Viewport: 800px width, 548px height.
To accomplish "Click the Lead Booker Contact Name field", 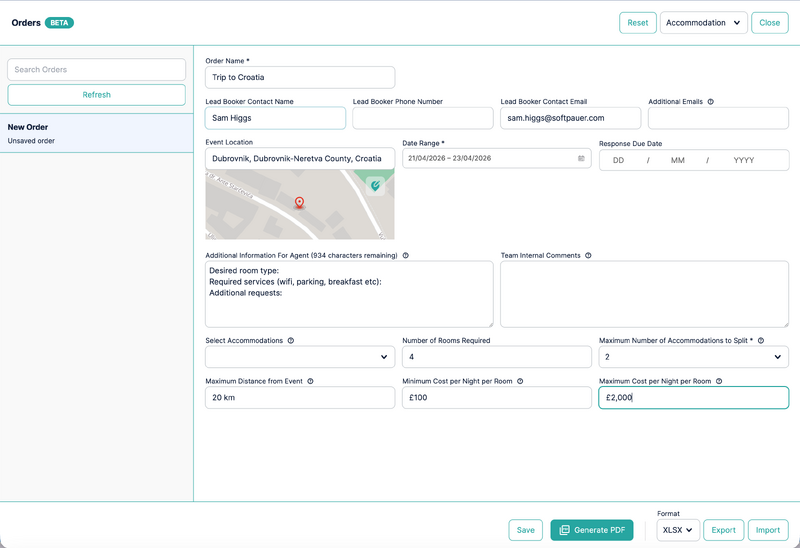I will 276,118.
